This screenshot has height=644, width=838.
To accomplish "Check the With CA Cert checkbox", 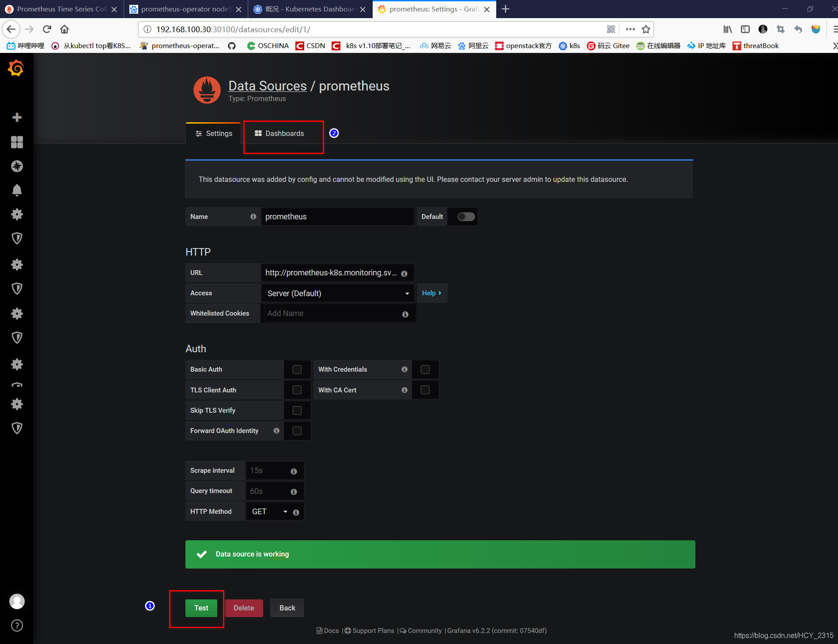I will coord(425,390).
